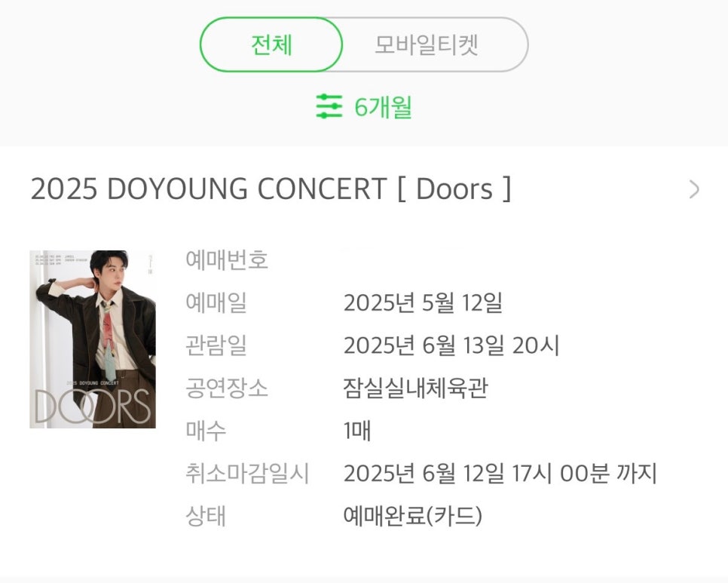The height and width of the screenshot is (583, 728).
Task: Click the 상태 label
Action: [x=205, y=517]
